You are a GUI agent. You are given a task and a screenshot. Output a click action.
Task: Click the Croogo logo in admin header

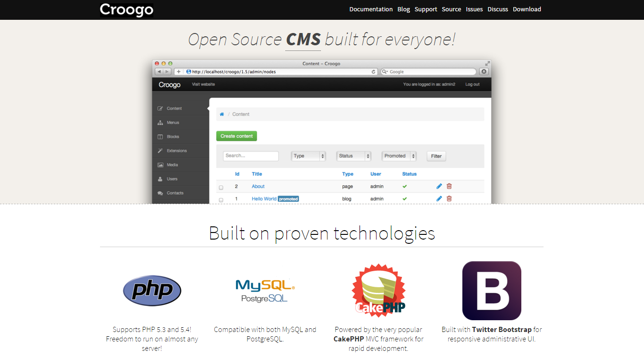(169, 84)
